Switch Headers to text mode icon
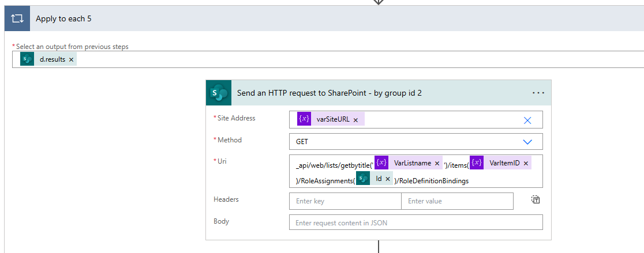This screenshot has width=644, height=253. 536,200
